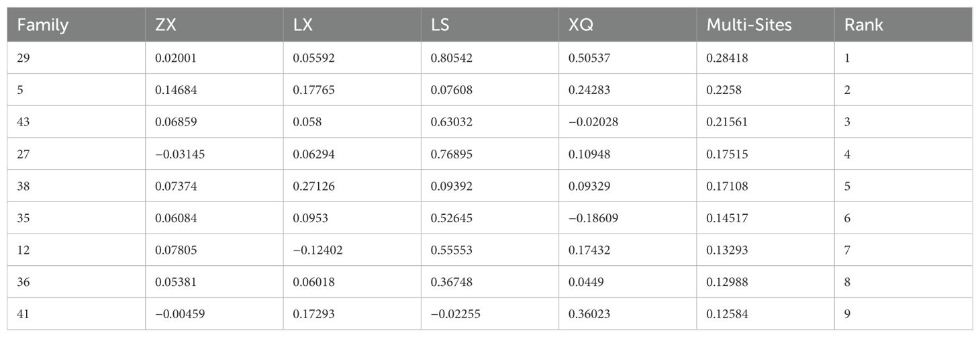Select the XQ value −0.18609
Image resolution: width=980 pixels, height=337 pixels.
[x=593, y=218]
